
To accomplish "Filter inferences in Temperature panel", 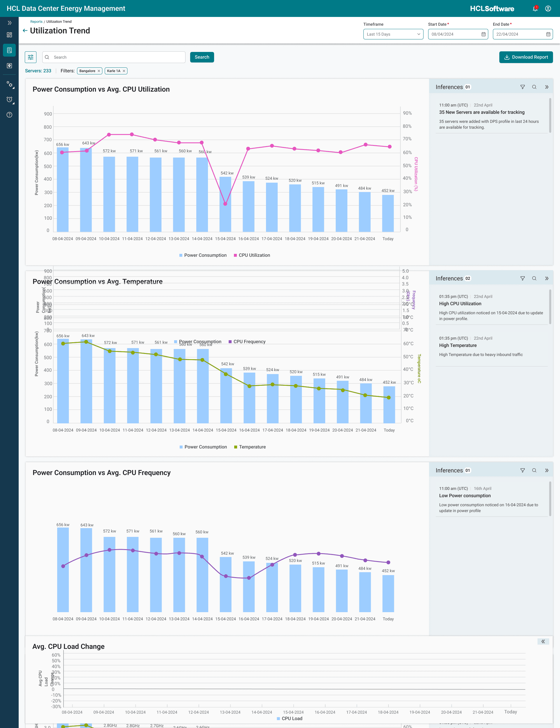I will click(522, 278).
